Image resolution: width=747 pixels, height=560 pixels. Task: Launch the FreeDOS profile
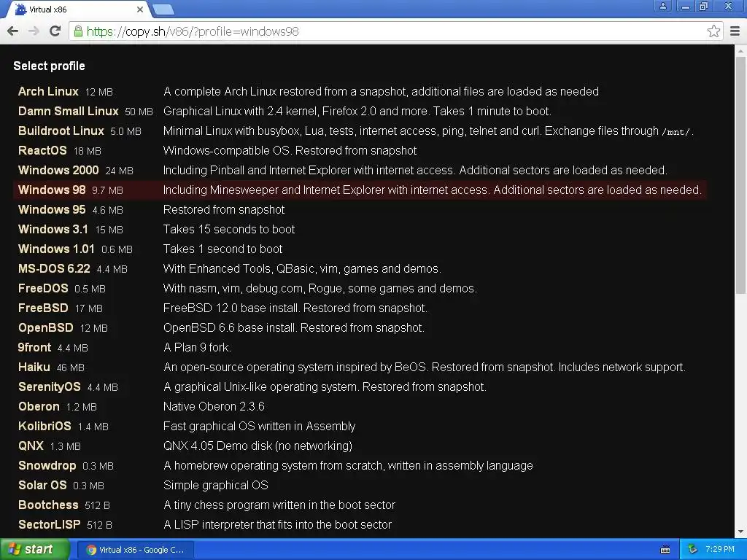43,288
